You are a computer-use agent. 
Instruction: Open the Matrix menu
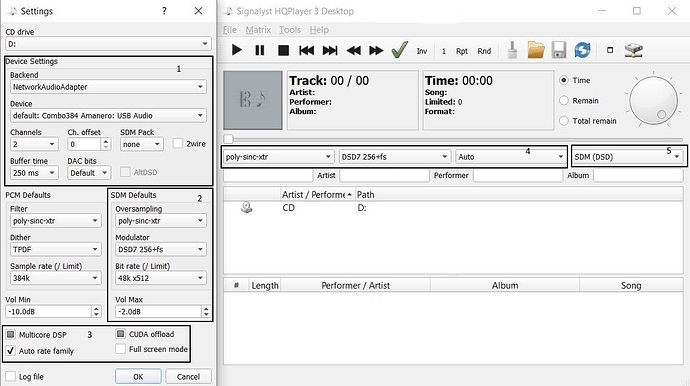(x=258, y=30)
